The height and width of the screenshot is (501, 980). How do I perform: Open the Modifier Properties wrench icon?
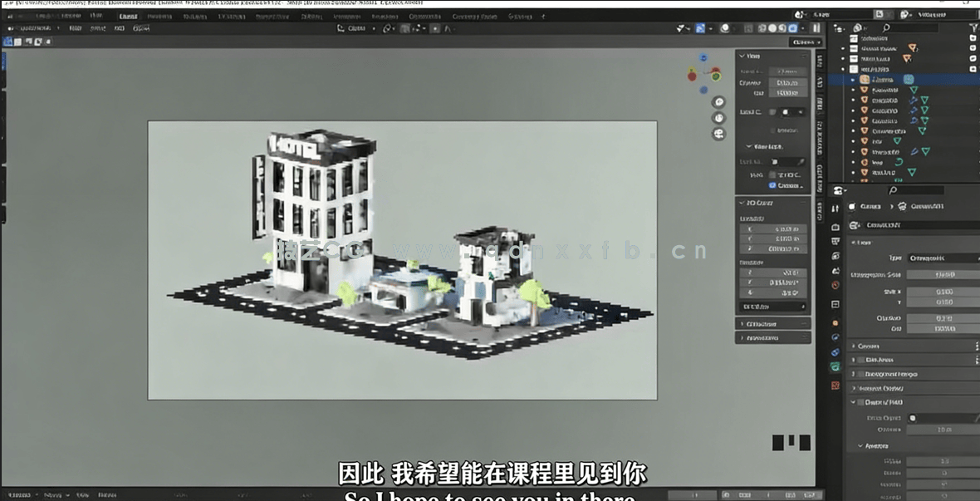[834, 338]
